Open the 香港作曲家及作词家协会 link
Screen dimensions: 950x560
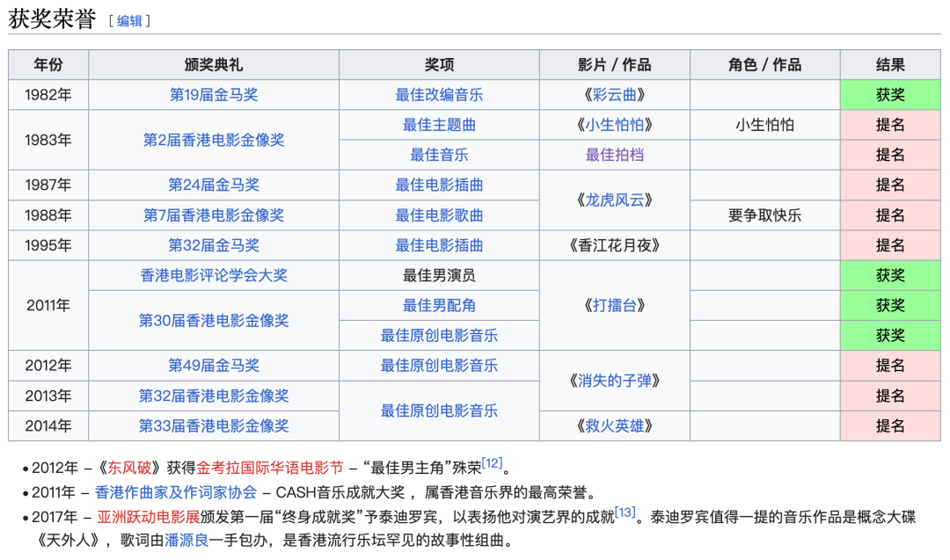(x=176, y=492)
